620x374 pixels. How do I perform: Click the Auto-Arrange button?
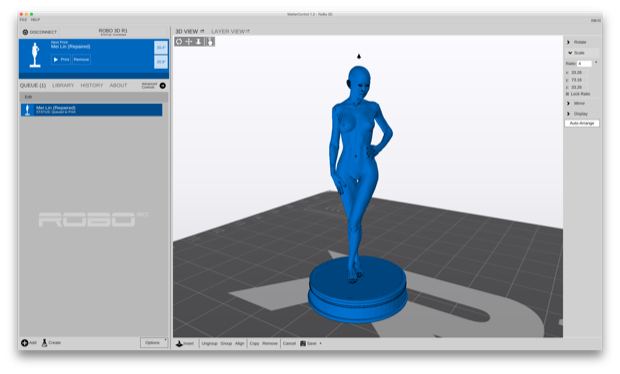pos(582,123)
